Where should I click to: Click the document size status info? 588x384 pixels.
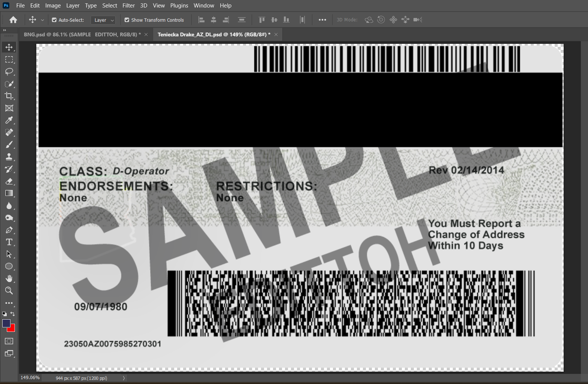tap(81, 378)
